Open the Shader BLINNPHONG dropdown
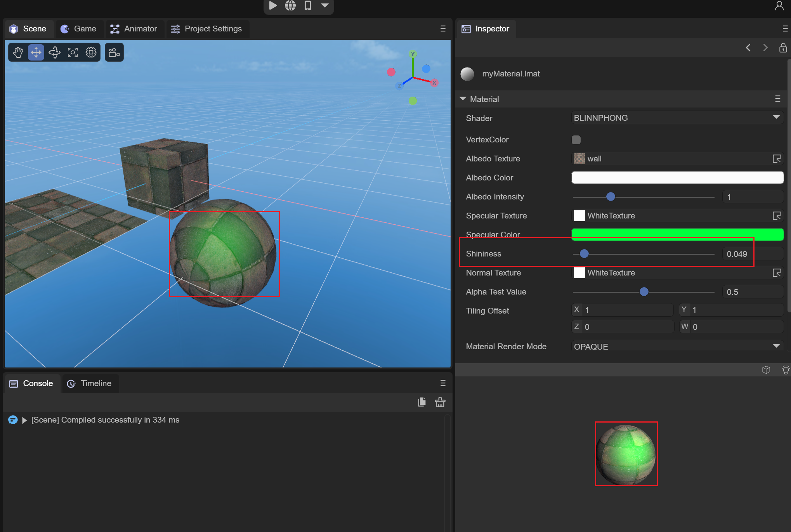Viewport: 791px width, 532px height. [677, 118]
